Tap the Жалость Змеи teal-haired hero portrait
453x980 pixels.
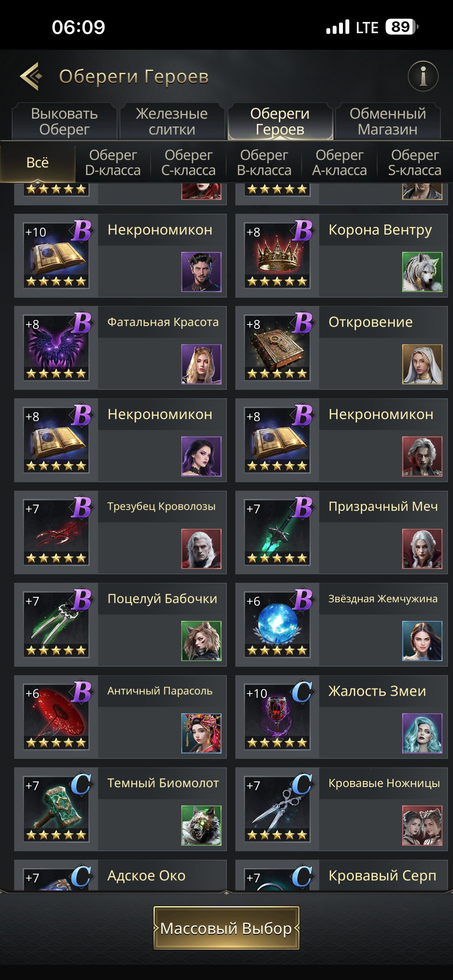[x=422, y=733]
